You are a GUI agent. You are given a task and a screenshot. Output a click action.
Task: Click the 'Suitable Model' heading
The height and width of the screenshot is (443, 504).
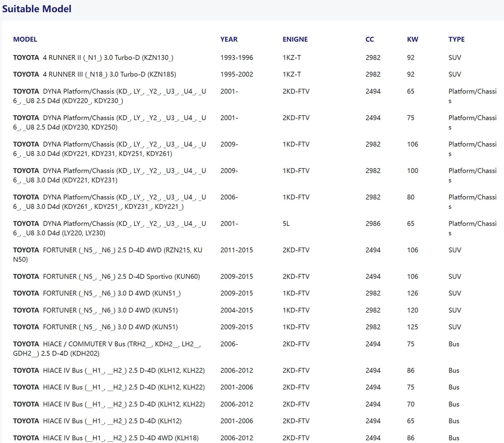[x=37, y=9]
